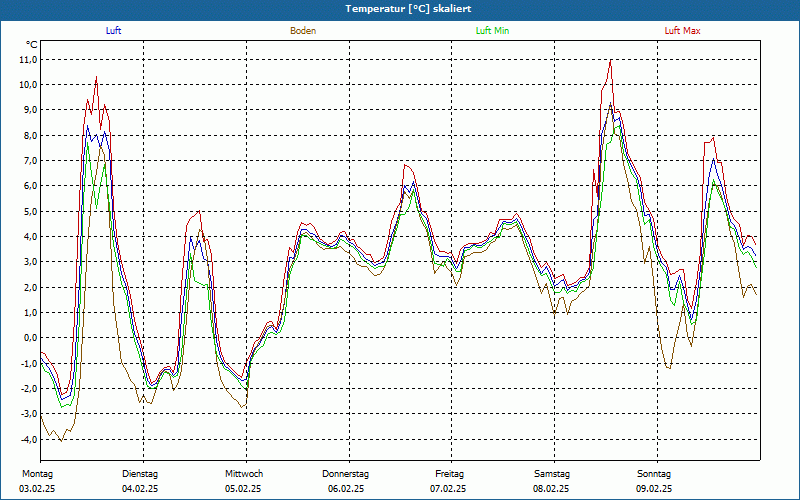The image size is (800, 500).
Task: Click the '0,0' y-axis value
Action: 30,338
